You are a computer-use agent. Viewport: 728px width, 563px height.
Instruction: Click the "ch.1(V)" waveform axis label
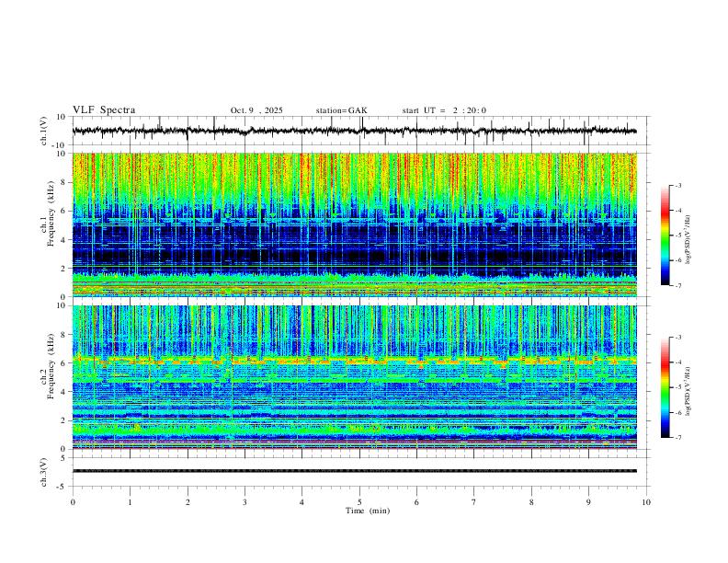(45, 131)
